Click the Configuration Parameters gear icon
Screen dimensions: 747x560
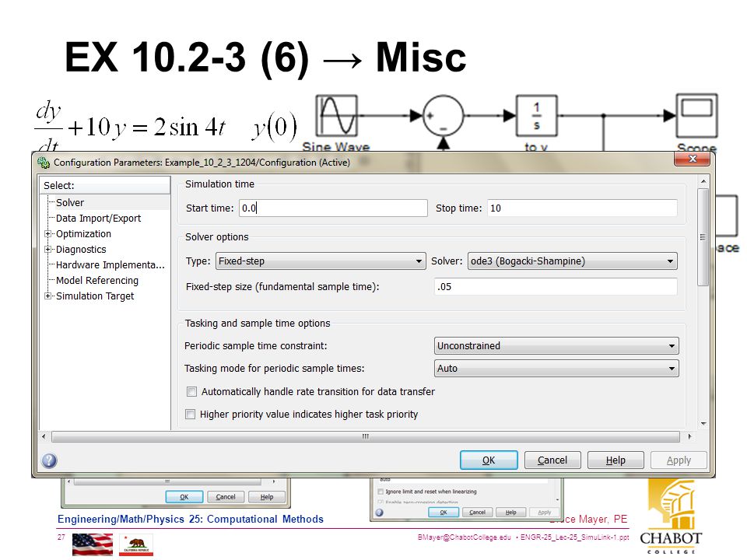tap(44, 163)
